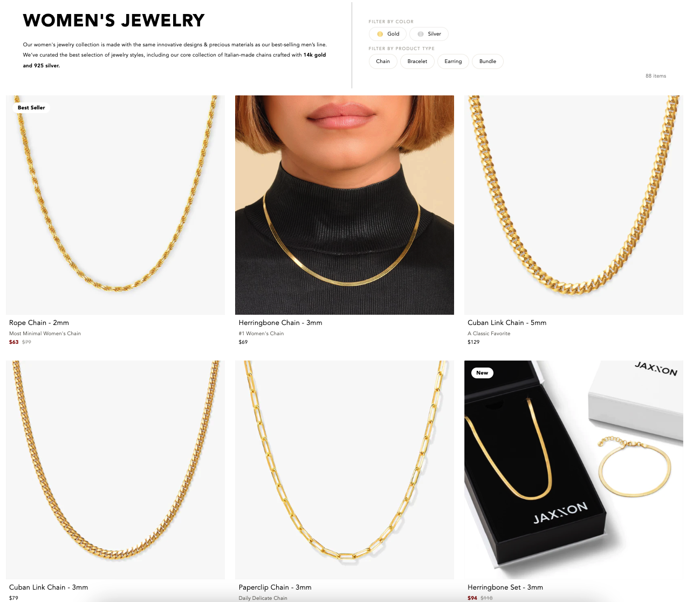
Task: Select the Earring product type filter
Action: 453,61
